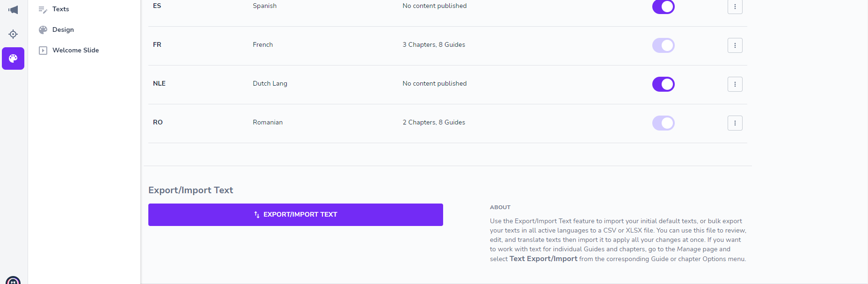Click the Welcome Slide play icon

pyautogui.click(x=43, y=51)
